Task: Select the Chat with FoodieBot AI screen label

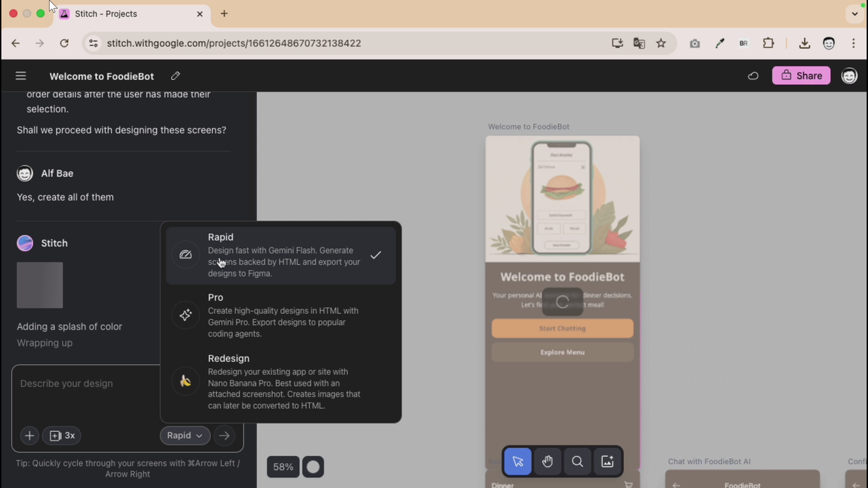Action: pos(709,462)
